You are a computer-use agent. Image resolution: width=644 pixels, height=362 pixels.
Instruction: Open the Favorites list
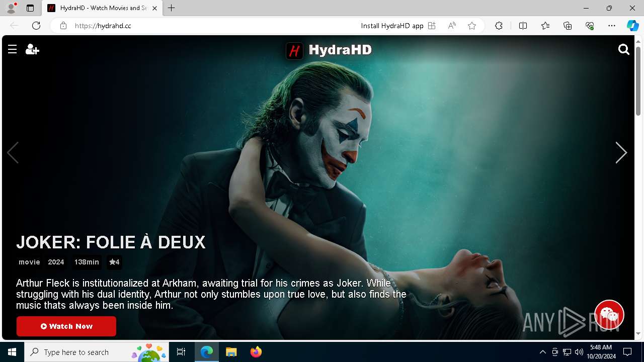[x=545, y=26]
